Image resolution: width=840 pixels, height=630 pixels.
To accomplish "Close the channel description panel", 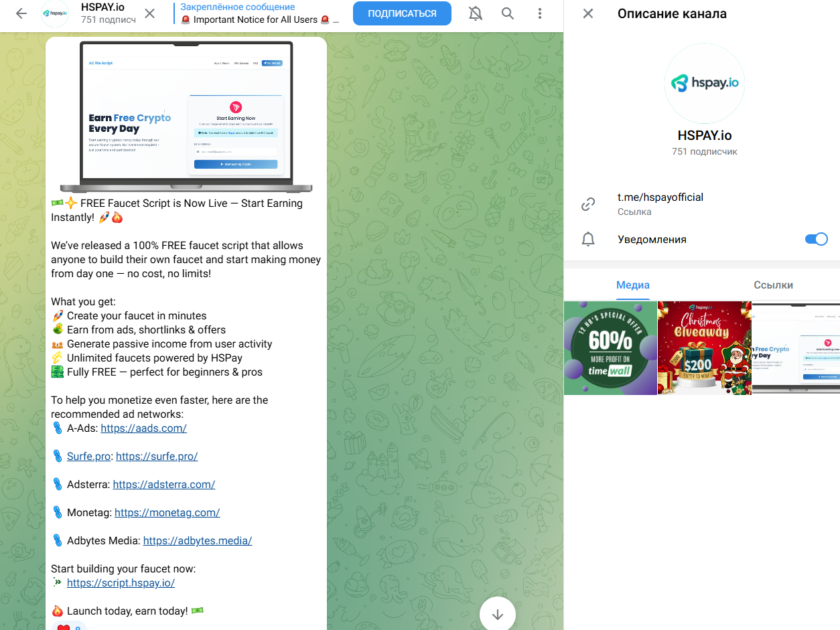I will click(588, 13).
